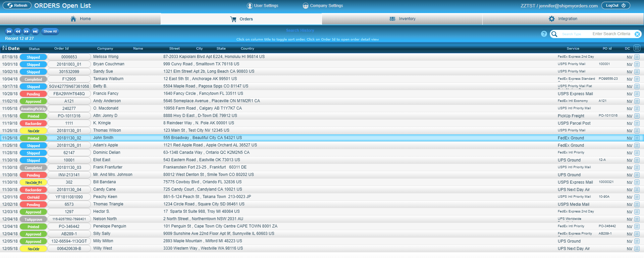Go to previous record page icon

pos(18,31)
